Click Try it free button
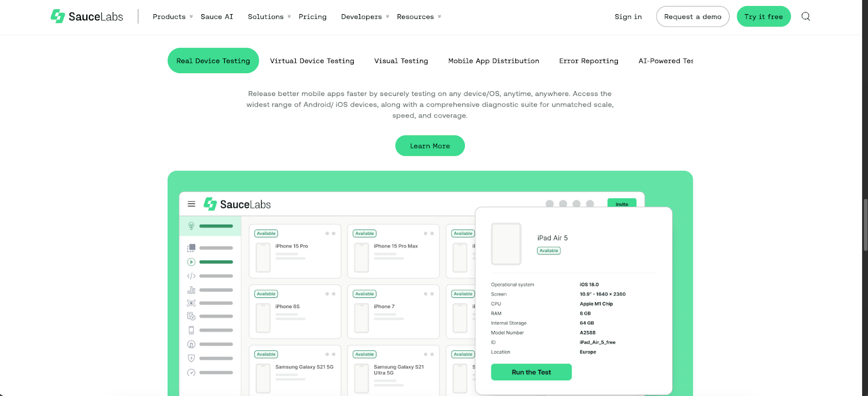The width and height of the screenshot is (868, 396). [x=763, y=17]
